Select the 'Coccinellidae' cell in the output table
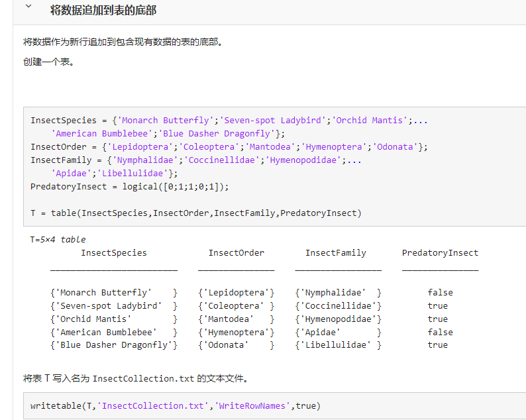Viewport: 526px width, 420px height. pos(338,306)
